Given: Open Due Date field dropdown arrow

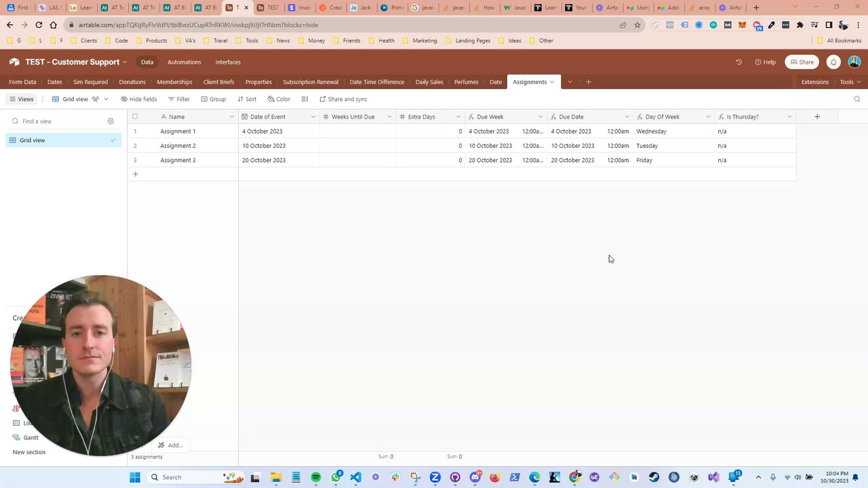Looking at the screenshot, I should pos(627,117).
